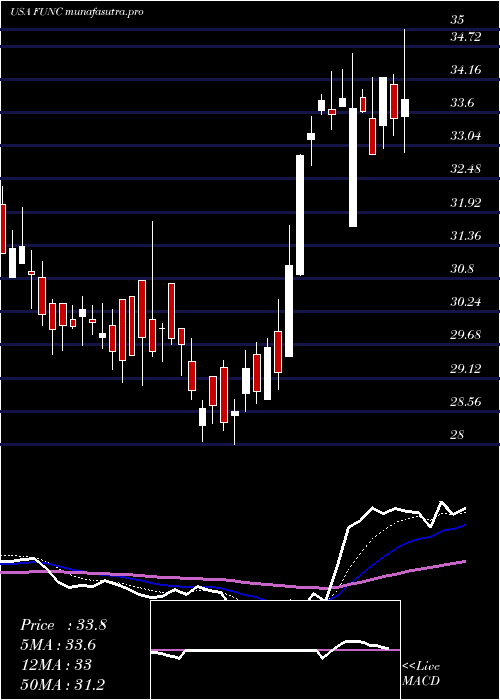
Task: Click the blue 12MA line at its right end
Action: click(x=464, y=526)
